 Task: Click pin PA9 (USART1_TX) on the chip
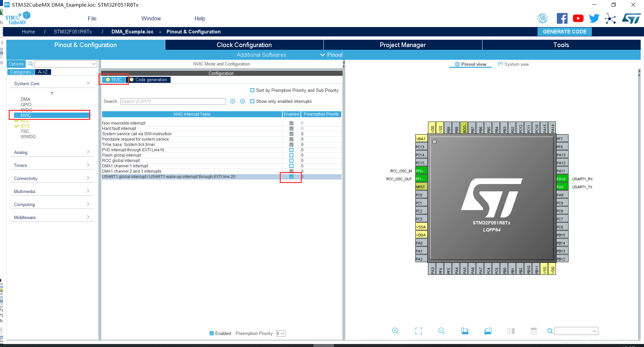(562, 187)
